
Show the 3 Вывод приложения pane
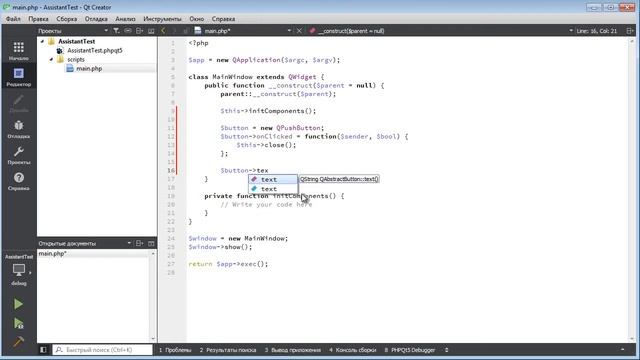(x=293, y=350)
